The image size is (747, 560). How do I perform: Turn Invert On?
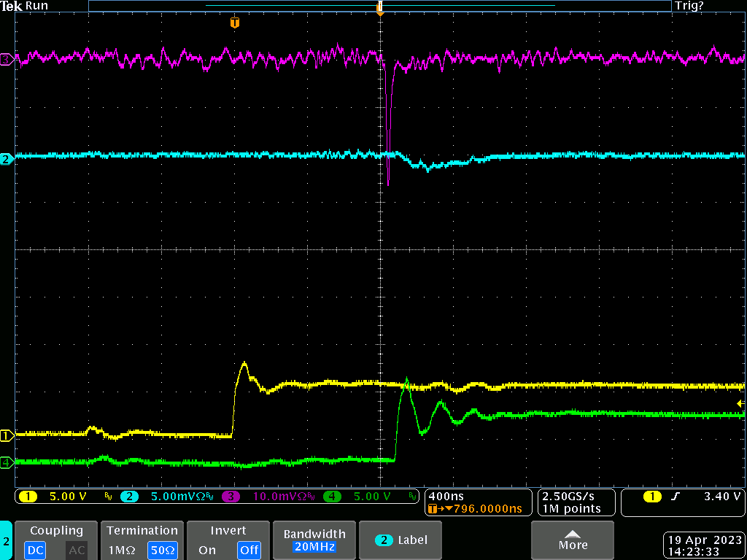click(207, 551)
